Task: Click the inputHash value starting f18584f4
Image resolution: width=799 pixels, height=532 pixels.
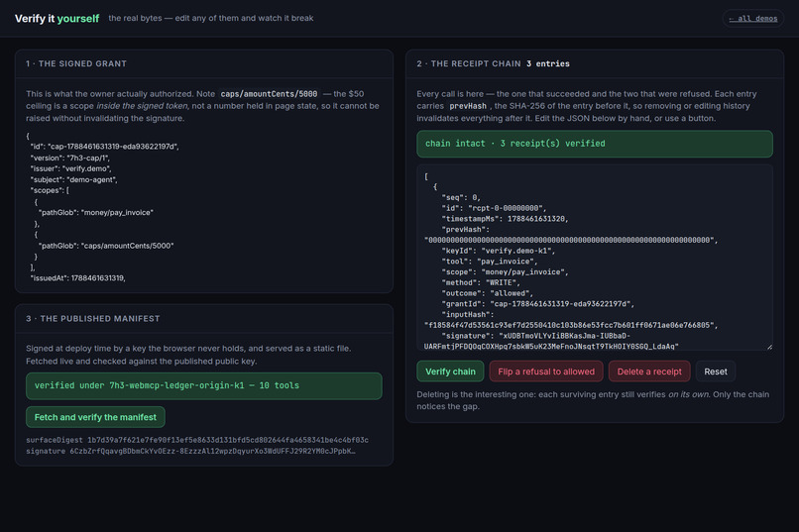Action: 571,325
